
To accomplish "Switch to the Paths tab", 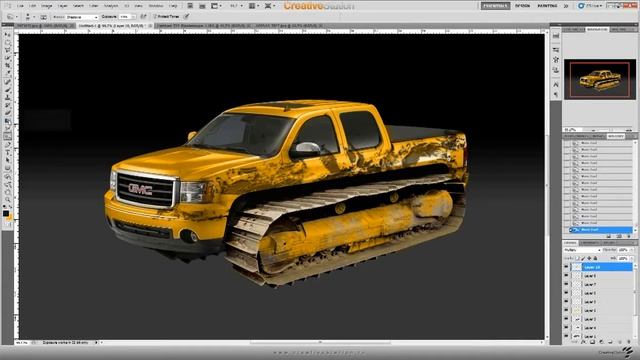I will (x=609, y=243).
